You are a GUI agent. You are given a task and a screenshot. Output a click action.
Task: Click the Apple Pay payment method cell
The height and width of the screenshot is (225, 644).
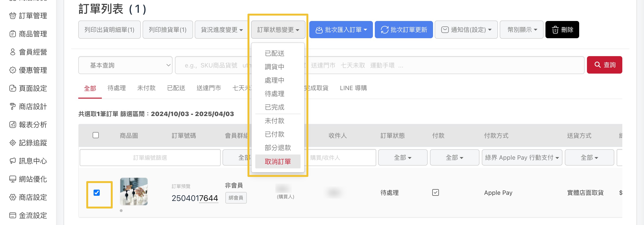[x=498, y=193]
